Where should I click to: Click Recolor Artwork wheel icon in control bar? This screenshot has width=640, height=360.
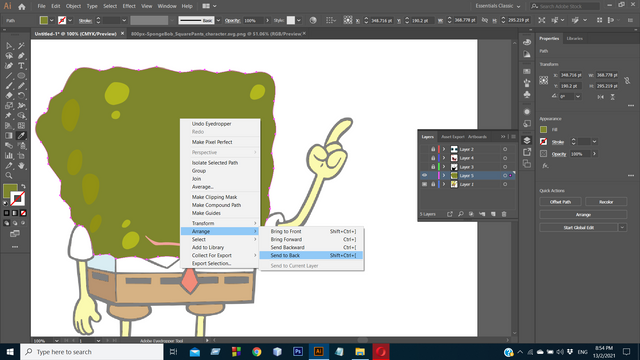(313, 20)
